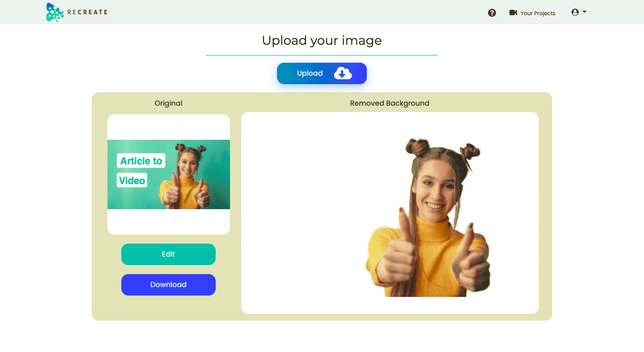This screenshot has height=352, width=644.
Task: Click the user account avatar icon
Action: click(575, 13)
